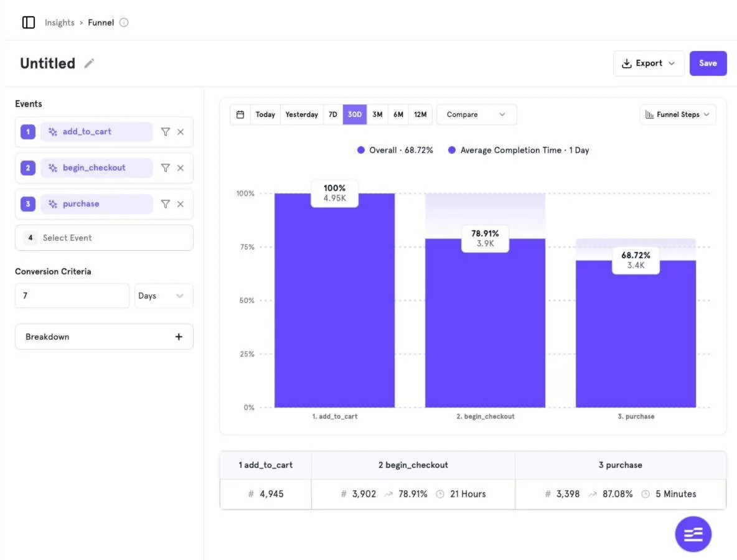Viewport: 737px width, 560px height.
Task: Edit title with the pencil icon
Action: [x=89, y=63]
